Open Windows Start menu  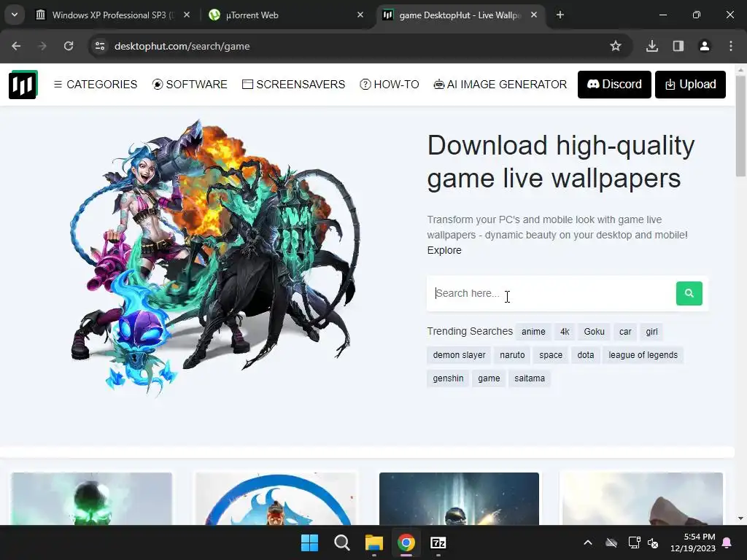tap(309, 542)
